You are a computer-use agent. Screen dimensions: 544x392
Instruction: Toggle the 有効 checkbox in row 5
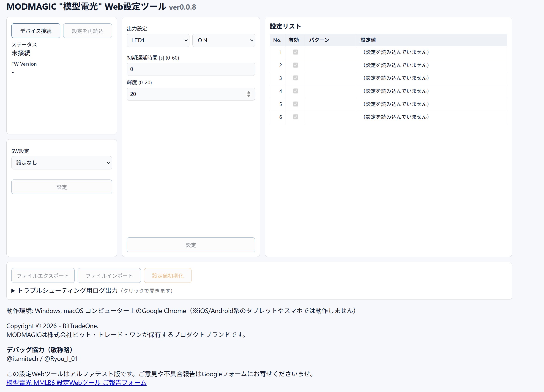[x=295, y=104]
